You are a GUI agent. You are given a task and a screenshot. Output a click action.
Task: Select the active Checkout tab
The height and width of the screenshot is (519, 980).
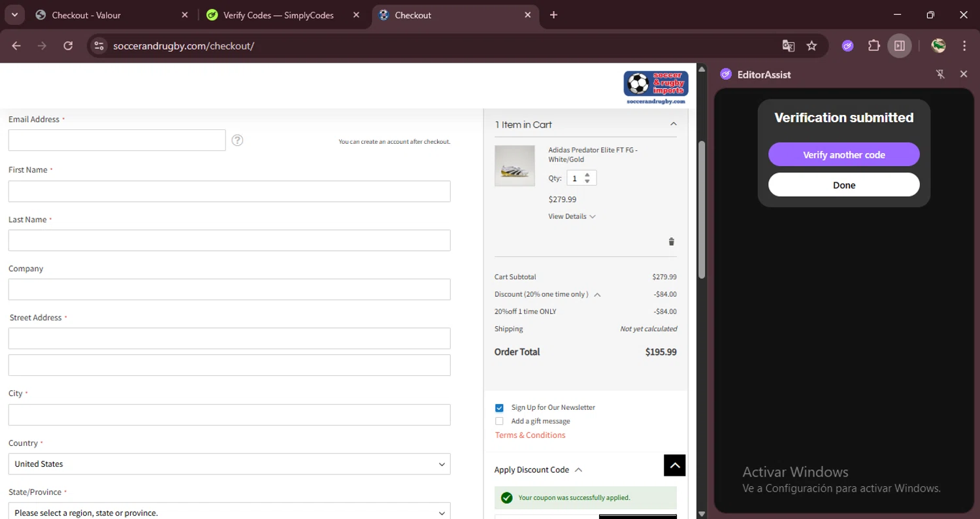click(455, 15)
